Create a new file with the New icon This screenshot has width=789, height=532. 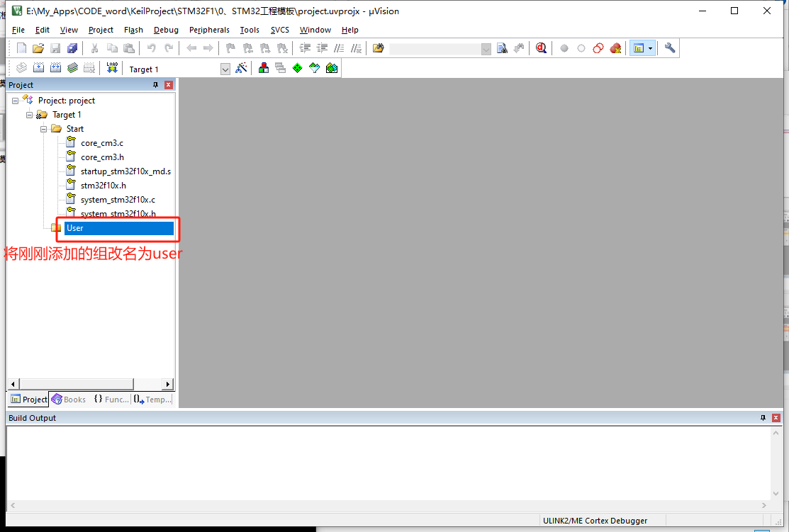coord(21,48)
